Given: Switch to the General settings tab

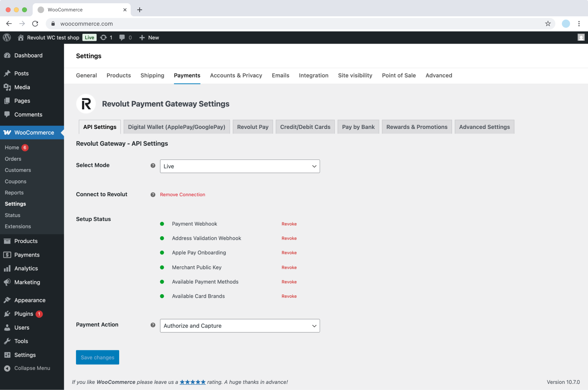Looking at the screenshot, I should click(x=87, y=75).
